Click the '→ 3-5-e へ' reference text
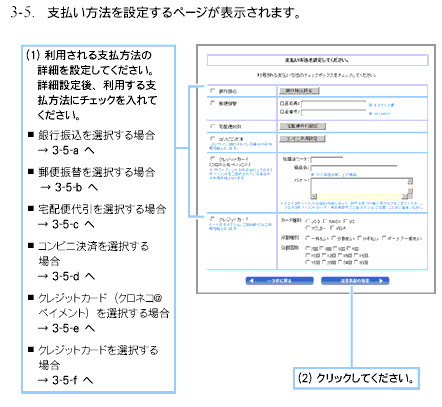Image resolution: width=442 pixels, height=407 pixels. [x=66, y=328]
